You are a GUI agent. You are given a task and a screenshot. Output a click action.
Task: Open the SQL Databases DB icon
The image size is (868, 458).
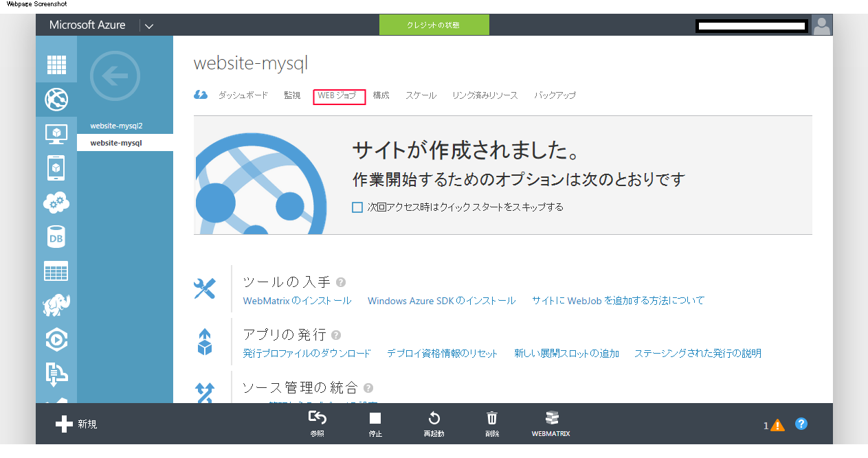point(56,237)
